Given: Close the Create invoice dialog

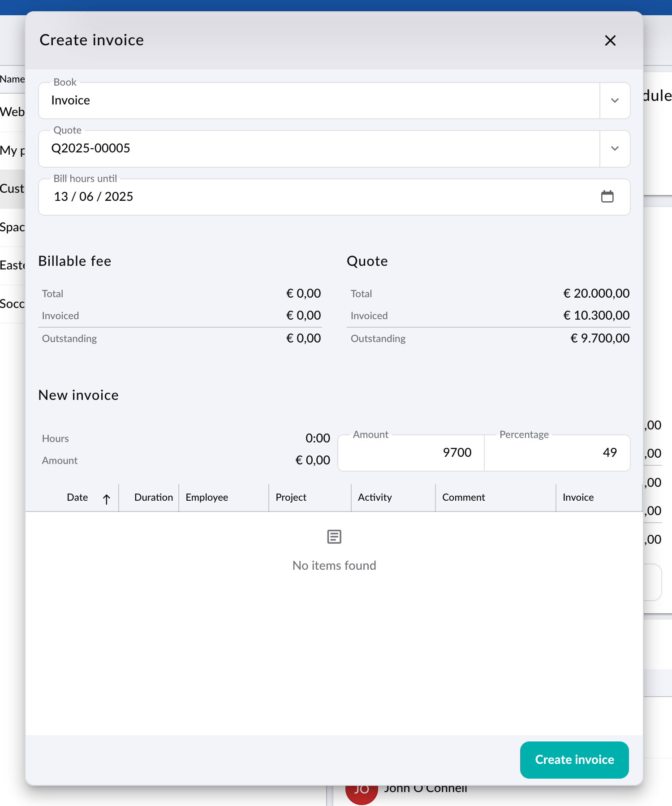Looking at the screenshot, I should [610, 40].
